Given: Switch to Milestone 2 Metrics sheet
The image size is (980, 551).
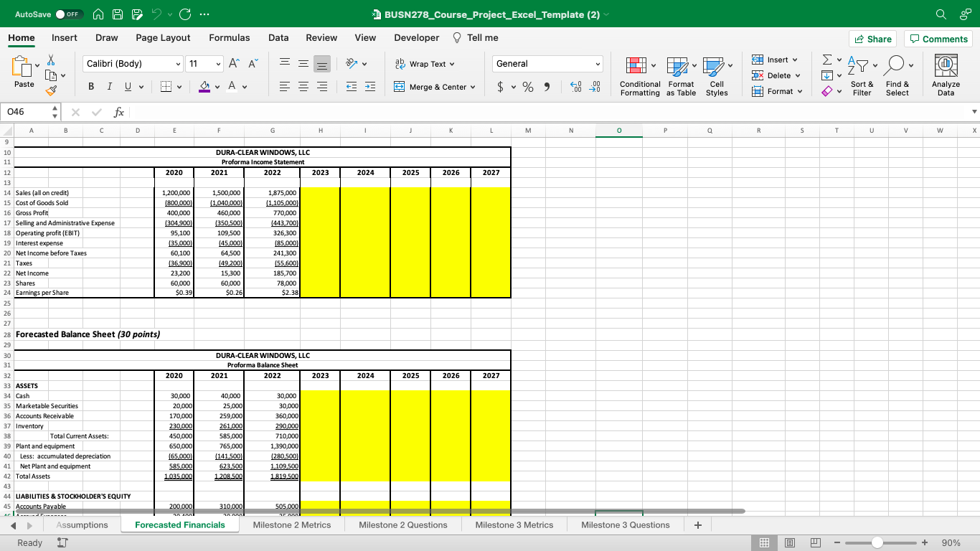Looking at the screenshot, I should (x=292, y=525).
